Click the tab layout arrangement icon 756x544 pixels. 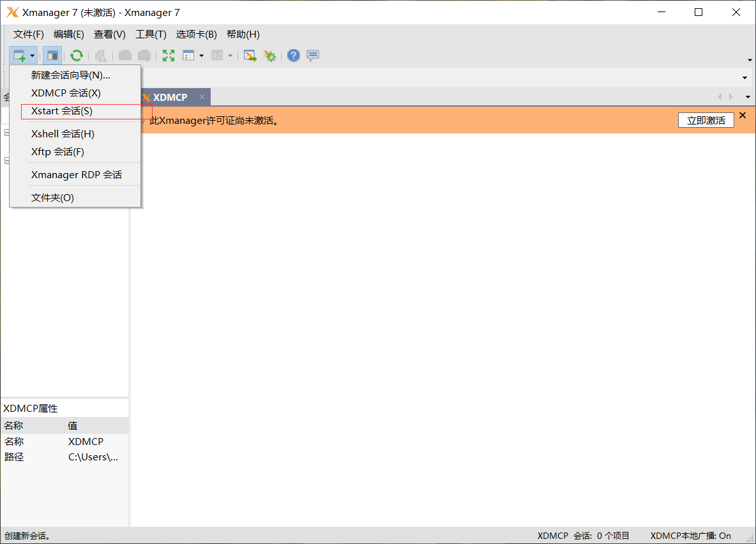point(218,56)
